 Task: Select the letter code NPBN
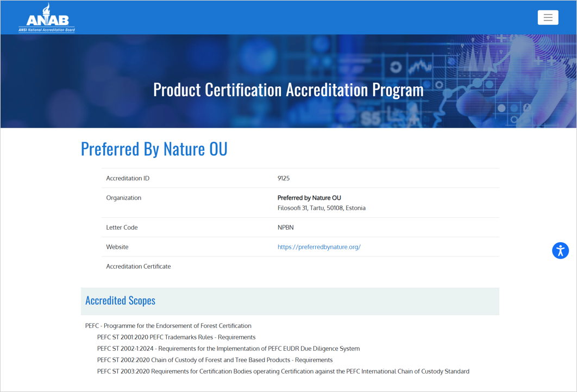[285, 227]
